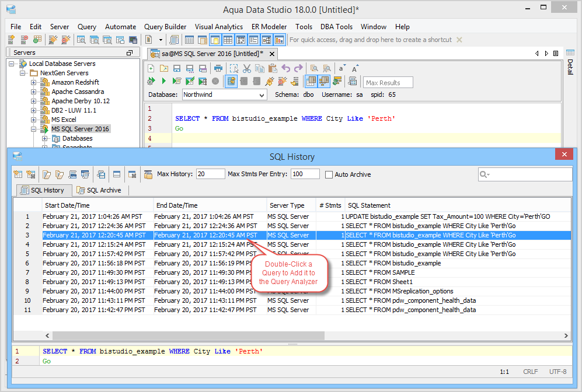Click the grey Cancel execution stop icon

[215, 81]
